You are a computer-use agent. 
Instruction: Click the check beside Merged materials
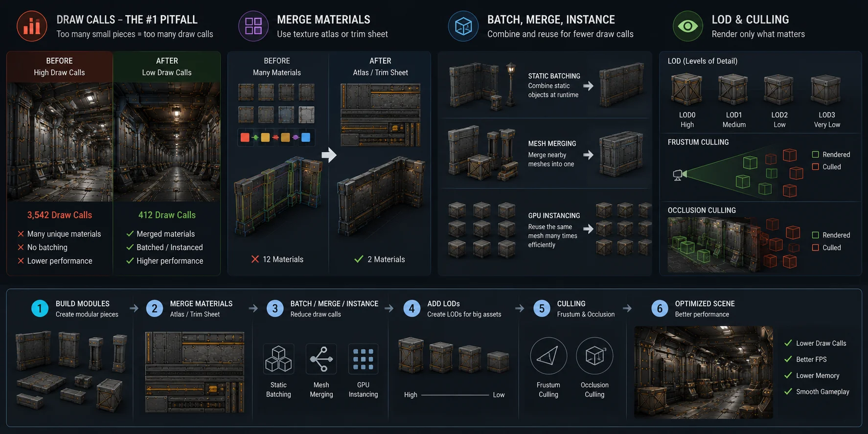click(130, 234)
